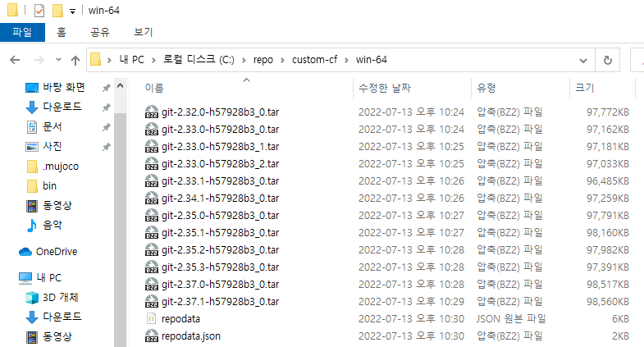
Task: Select OneDrive in navigation pane
Action: coord(57,251)
